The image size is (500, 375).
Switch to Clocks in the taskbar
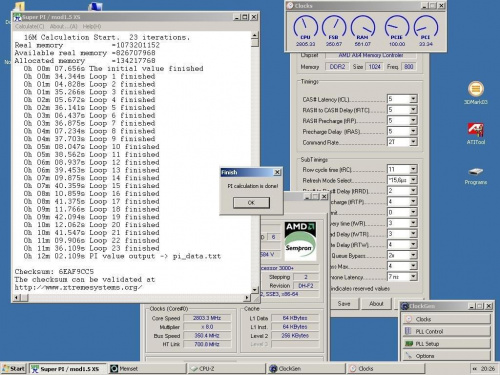(x=386, y=369)
